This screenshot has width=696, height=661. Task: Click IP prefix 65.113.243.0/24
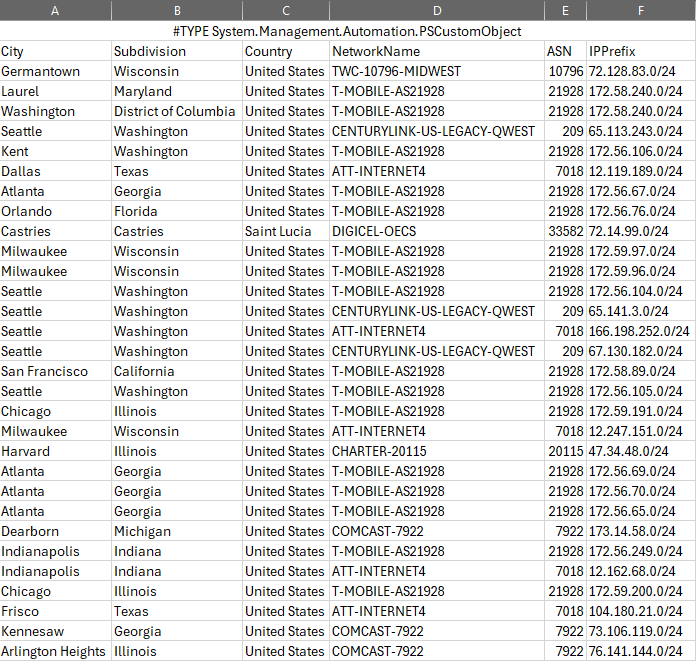tap(641, 131)
